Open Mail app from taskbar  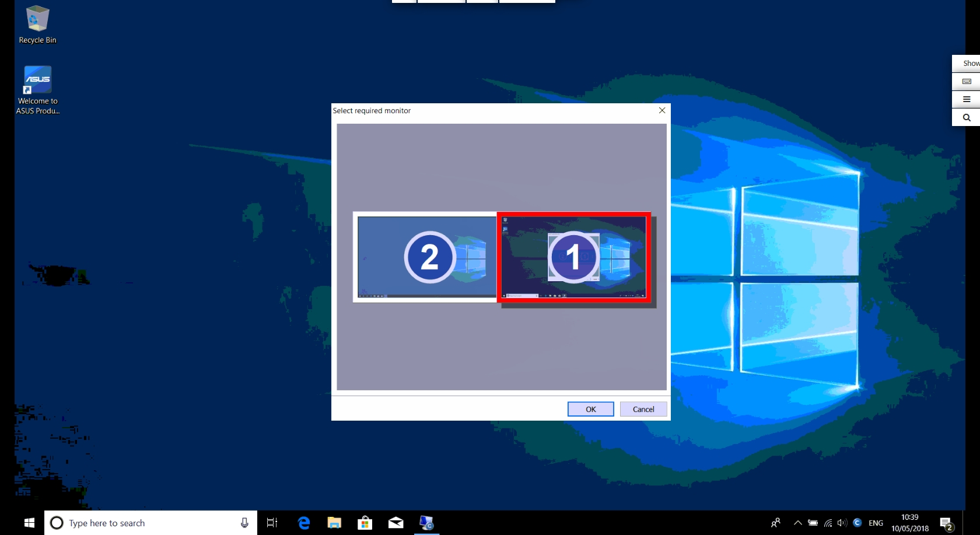click(395, 523)
